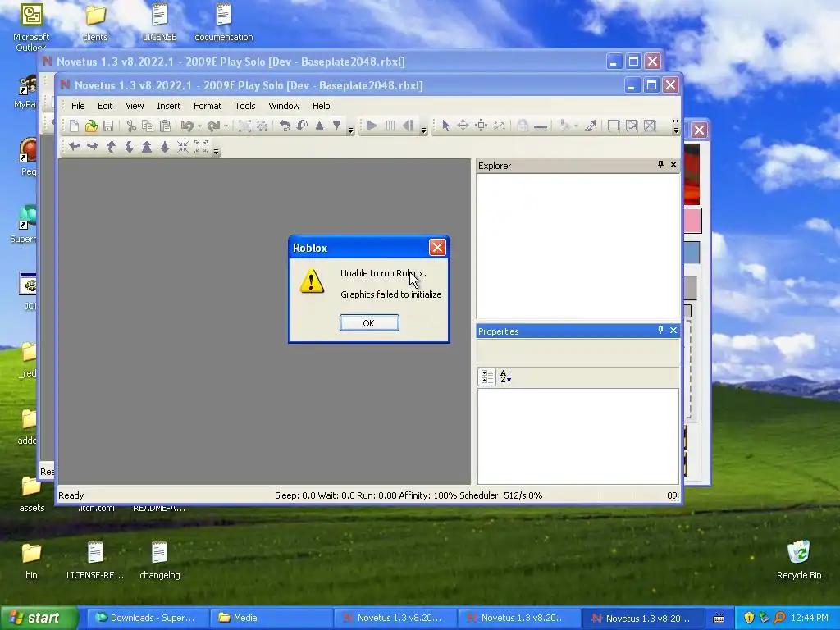Close the Roblox error dialog
The width and height of the screenshot is (840, 630).
(438, 248)
